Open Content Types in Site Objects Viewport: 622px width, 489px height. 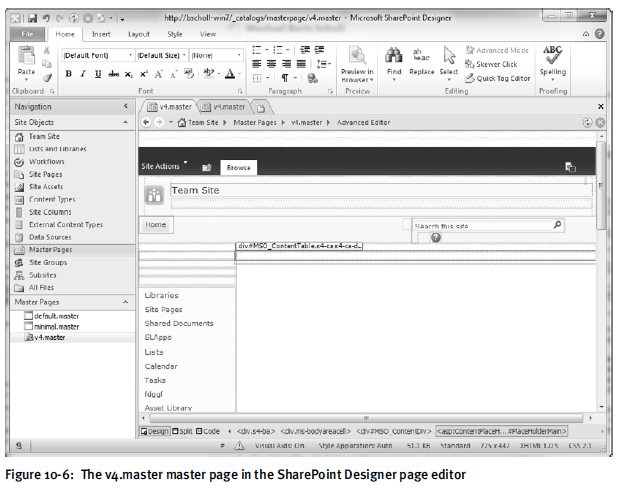click(52, 199)
